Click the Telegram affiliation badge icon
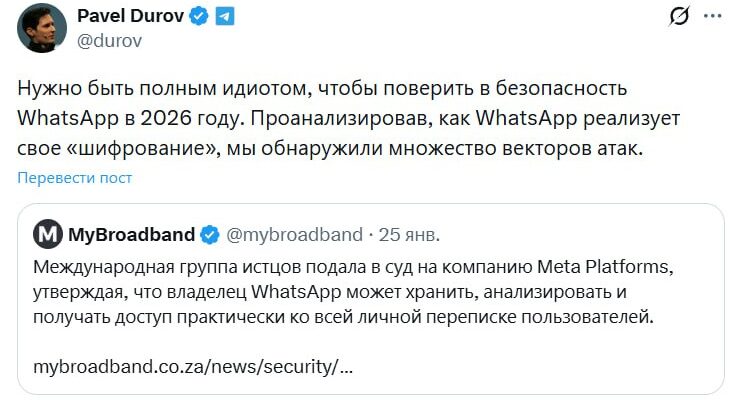The width and height of the screenshot is (743, 400). point(225,16)
